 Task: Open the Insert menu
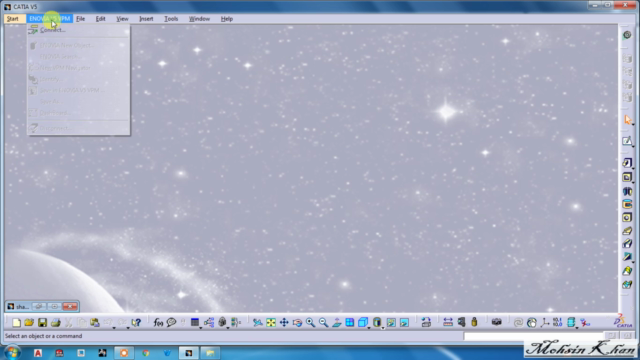click(146, 19)
